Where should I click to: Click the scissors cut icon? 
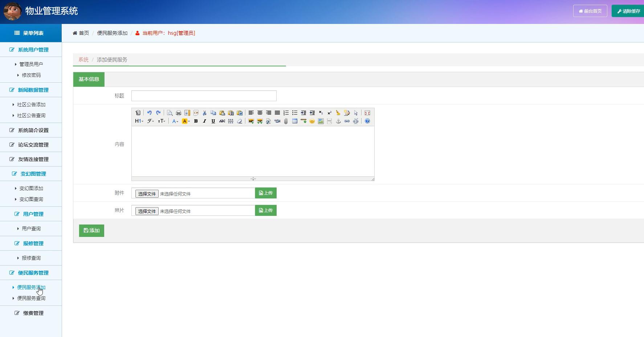(x=204, y=113)
